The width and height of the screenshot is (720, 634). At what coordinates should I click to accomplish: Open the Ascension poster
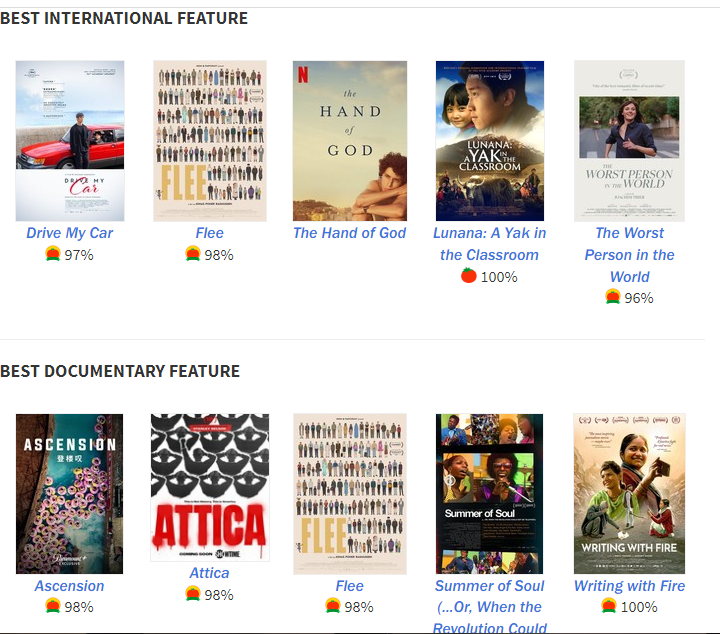click(x=69, y=494)
